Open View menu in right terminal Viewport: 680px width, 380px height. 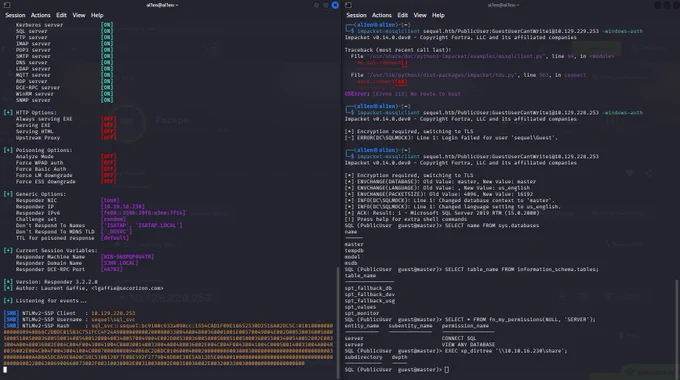click(420, 15)
